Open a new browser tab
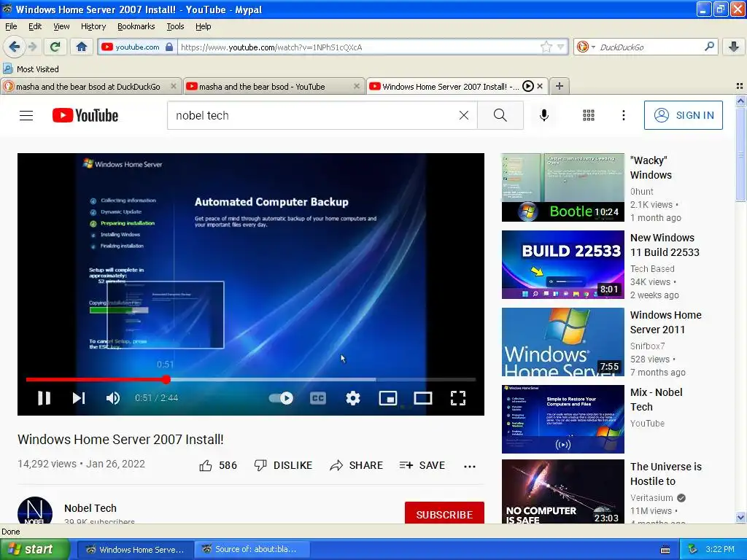Viewport: 747px width, 560px height. point(560,86)
